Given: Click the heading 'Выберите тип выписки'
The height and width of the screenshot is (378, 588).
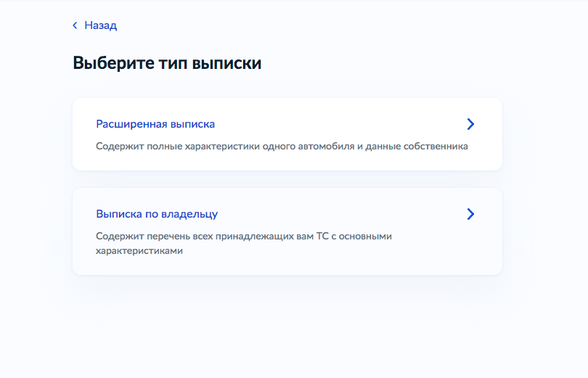Looking at the screenshot, I should point(167,63).
